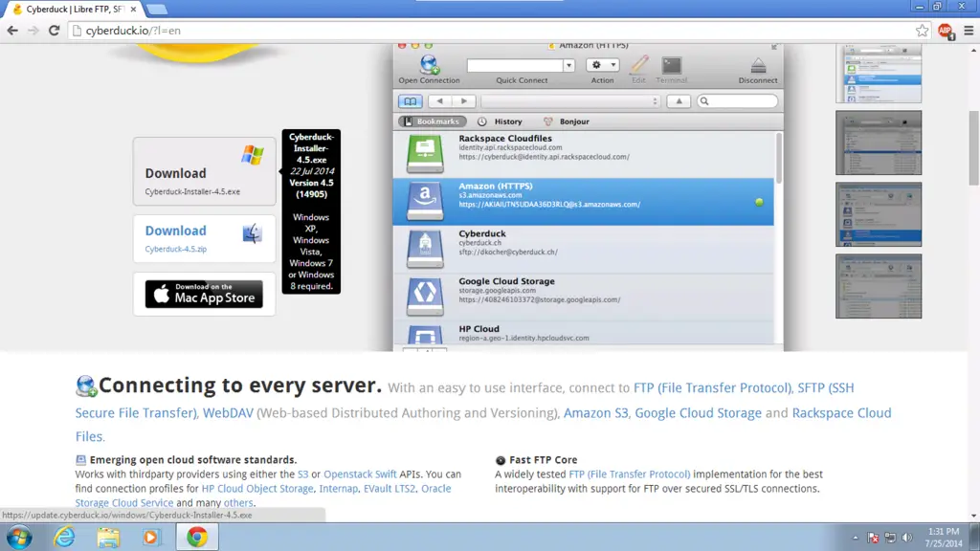980x551 pixels.
Task: Follow the HP Cloud Object Storage link
Action: pos(257,489)
